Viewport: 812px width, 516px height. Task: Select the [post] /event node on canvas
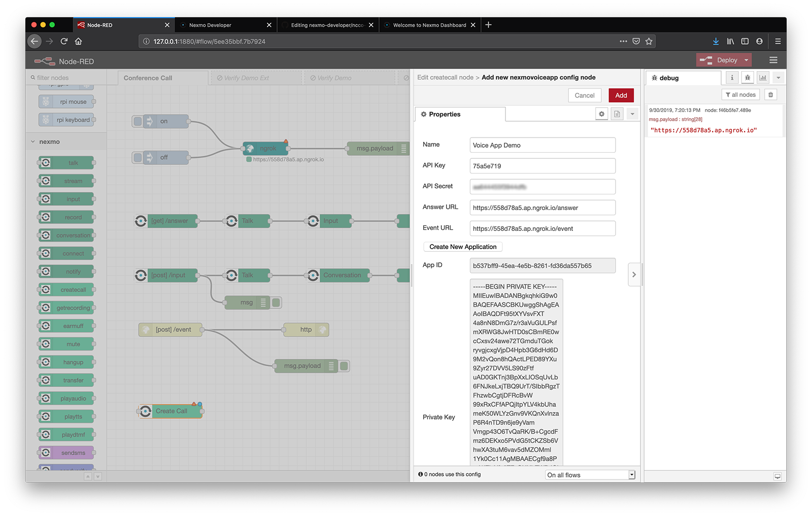[171, 330]
